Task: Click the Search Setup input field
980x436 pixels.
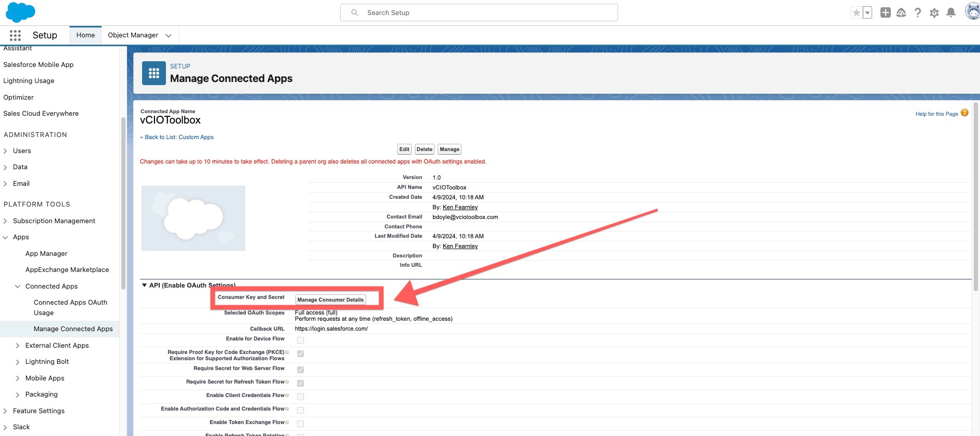Action: pyautogui.click(x=479, y=12)
